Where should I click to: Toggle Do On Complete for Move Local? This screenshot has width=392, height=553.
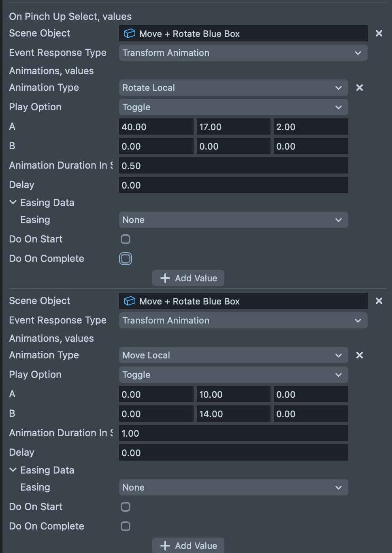tap(126, 526)
